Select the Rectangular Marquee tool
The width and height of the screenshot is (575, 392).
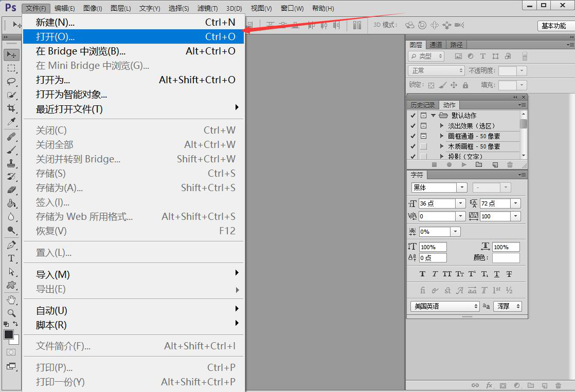pos(11,68)
